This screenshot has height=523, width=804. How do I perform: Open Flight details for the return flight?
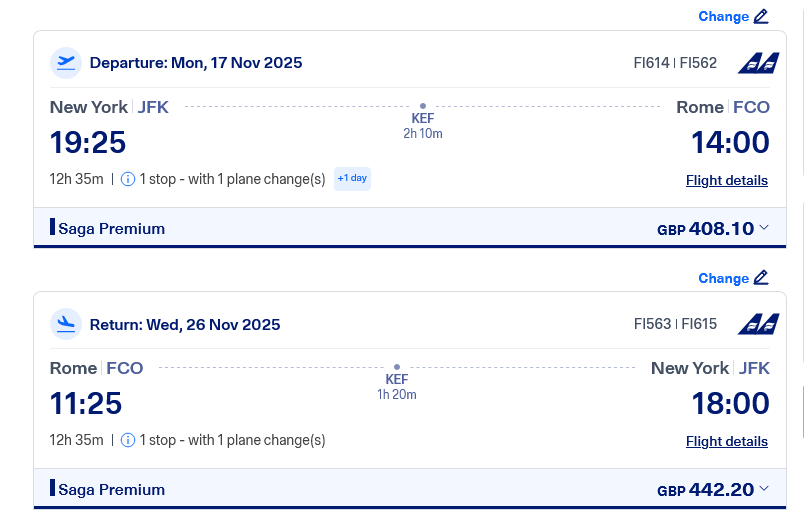tap(727, 441)
